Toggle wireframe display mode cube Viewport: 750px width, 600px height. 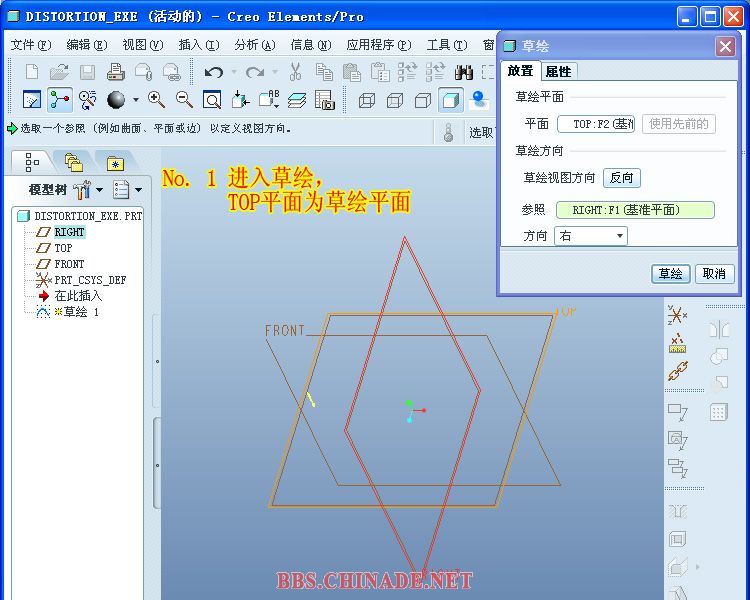point(367,99)
